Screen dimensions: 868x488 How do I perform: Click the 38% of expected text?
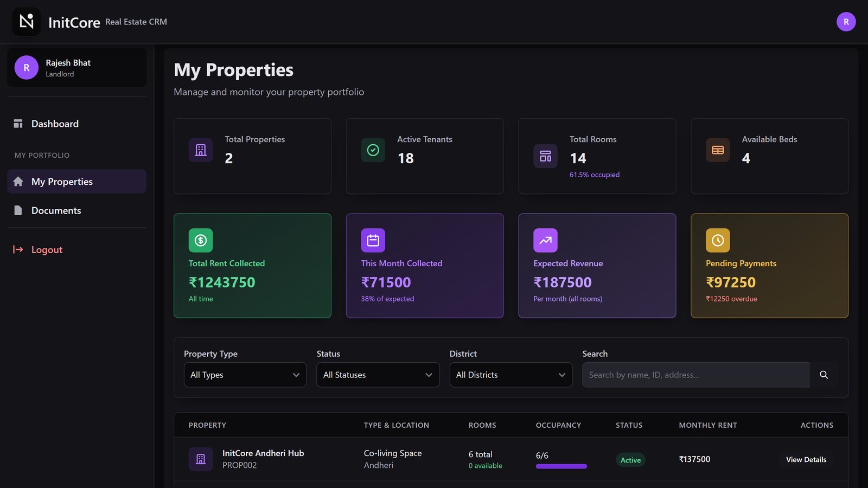[x=387, y=299]
